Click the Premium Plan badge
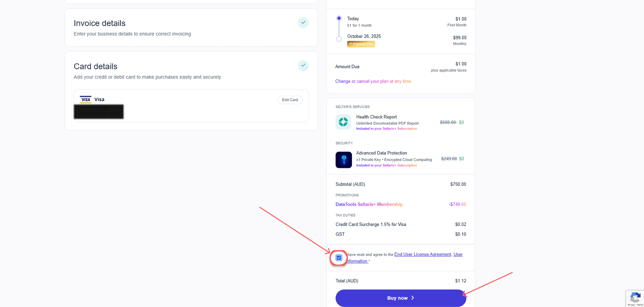 (x=361, y=44)
